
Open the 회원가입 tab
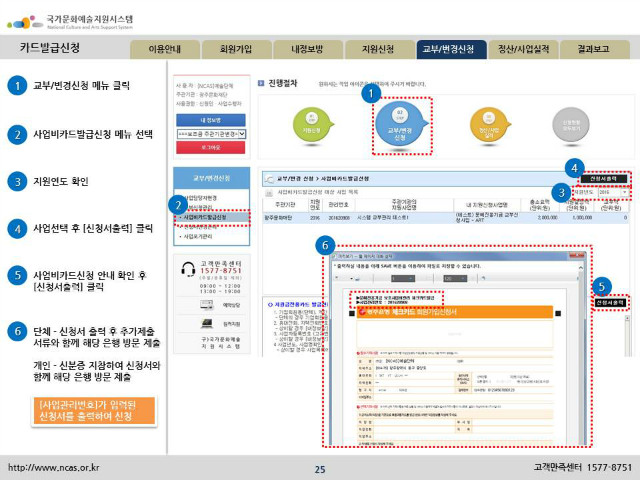[x=236, y=50]
